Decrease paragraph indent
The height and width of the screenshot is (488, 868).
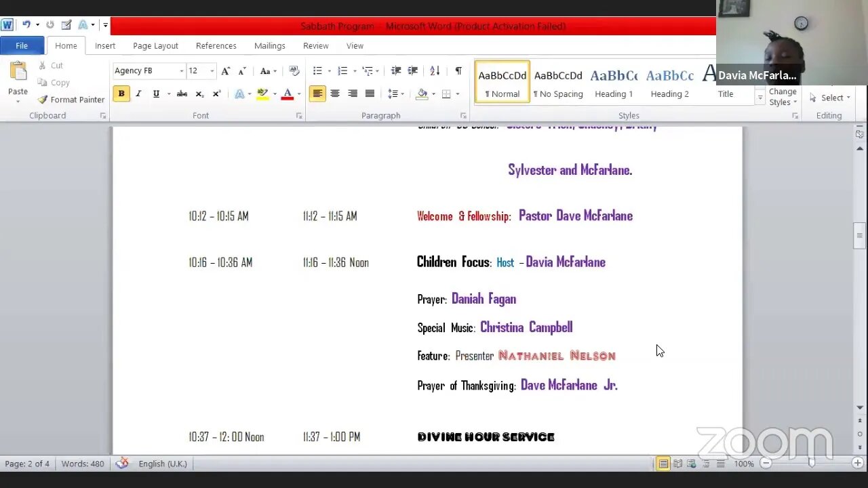click(x=396, y=70)
